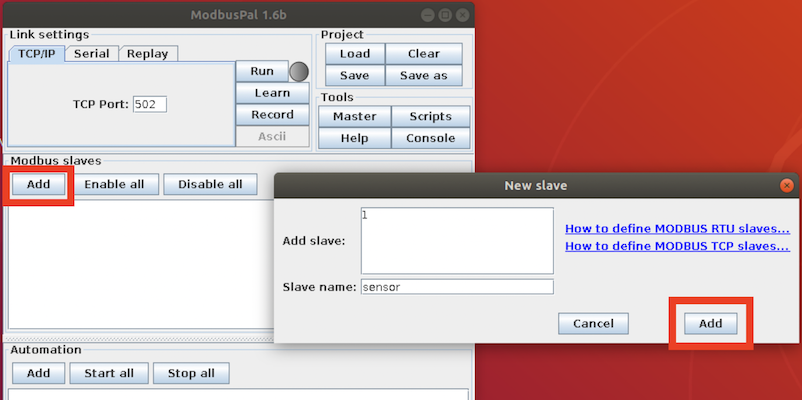The height and width of the screenshot is (400, 802).
Task: Save the project
Action: [354, 76]
